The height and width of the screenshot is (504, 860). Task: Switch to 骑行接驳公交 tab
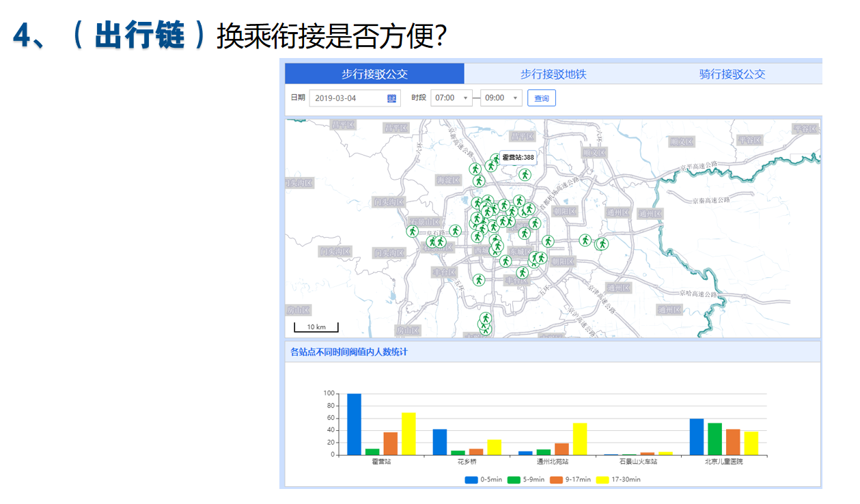click(732, 74)
